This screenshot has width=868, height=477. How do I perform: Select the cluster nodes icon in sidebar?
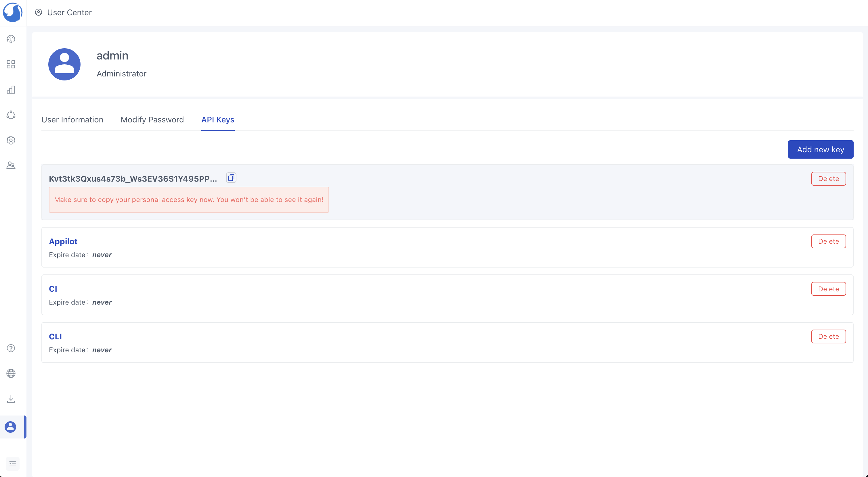(x=11, y=115)
